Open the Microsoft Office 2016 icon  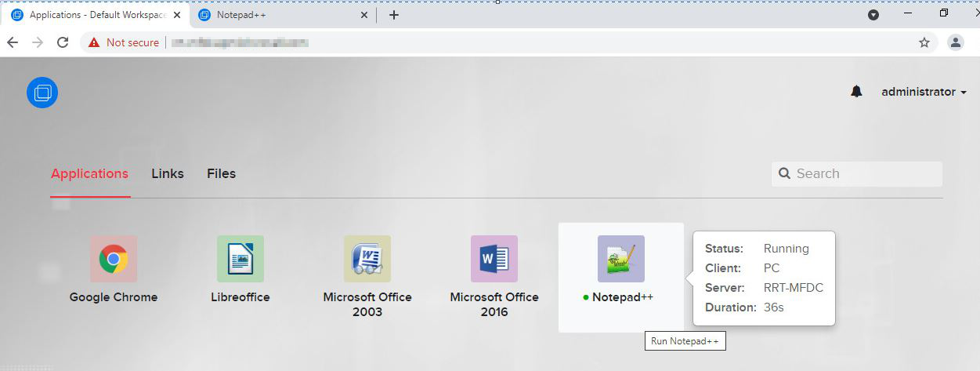point(494,259)
